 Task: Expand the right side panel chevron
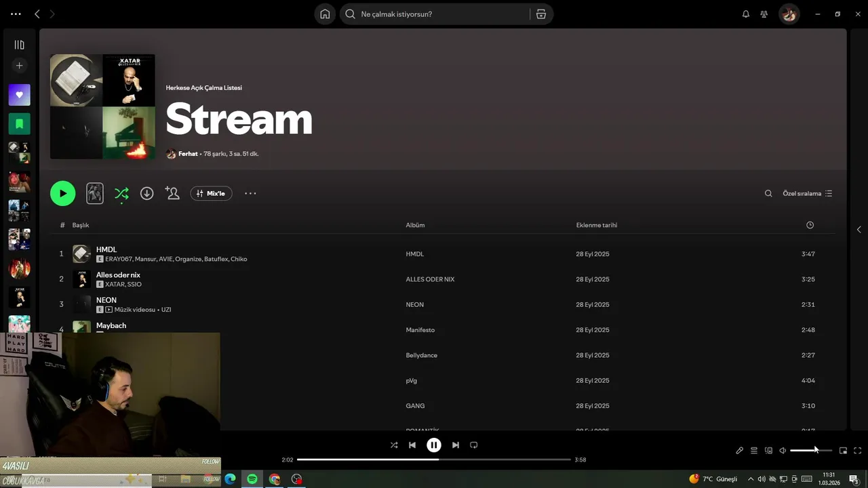tap(859, 230)
